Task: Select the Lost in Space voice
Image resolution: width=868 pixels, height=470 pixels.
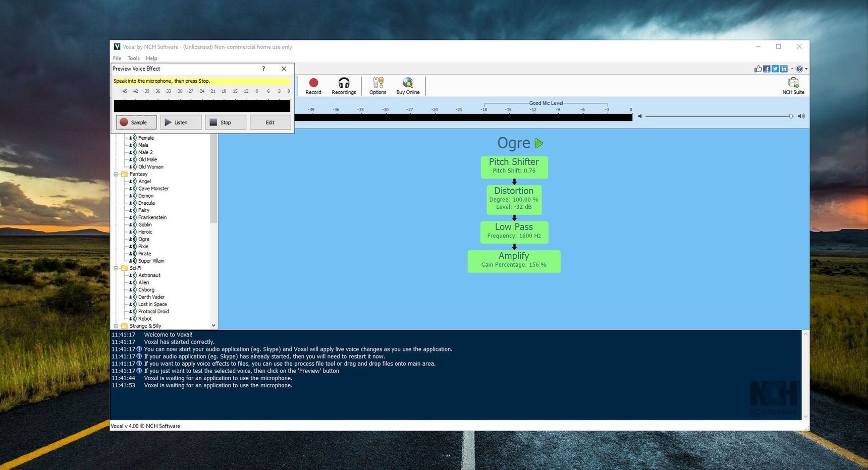Action: click(152, 305)
